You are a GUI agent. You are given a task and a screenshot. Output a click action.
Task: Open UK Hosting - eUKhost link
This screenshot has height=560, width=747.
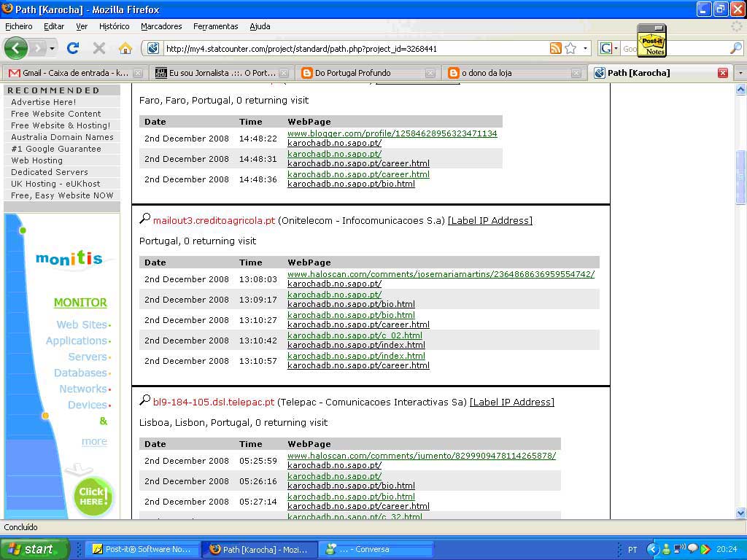coord(55,184)
